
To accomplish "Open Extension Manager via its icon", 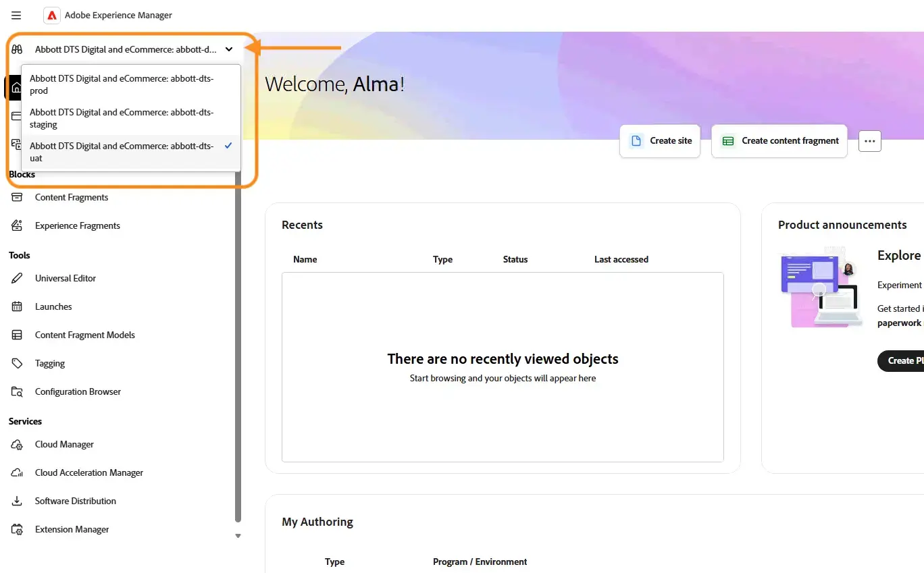I will pyautogui.click(x=18, y=529).
